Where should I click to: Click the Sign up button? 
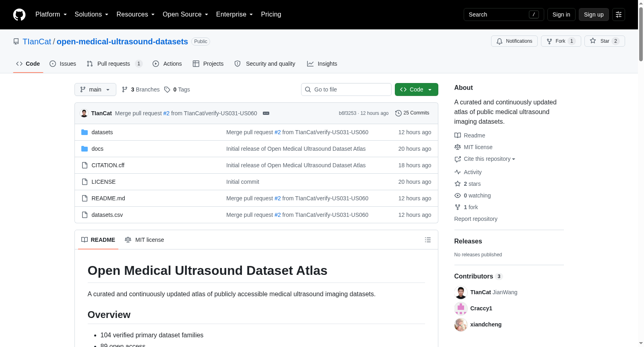[x=594, y=15]
